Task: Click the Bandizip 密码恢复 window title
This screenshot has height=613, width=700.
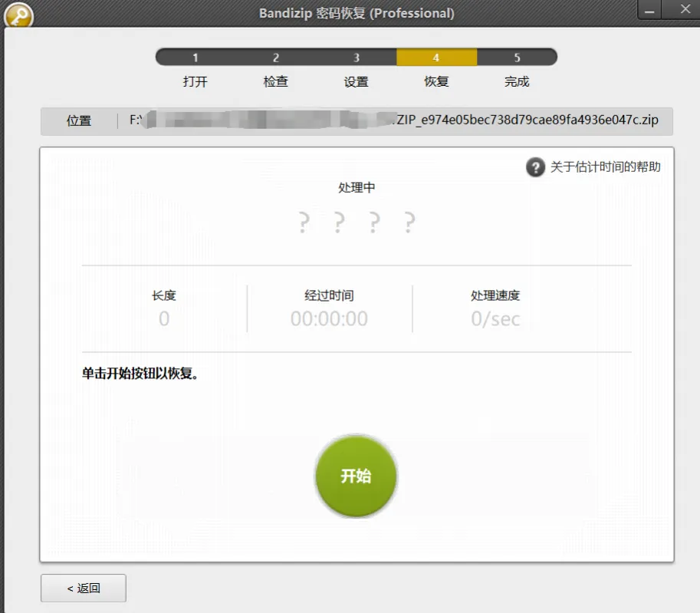Action: pos(357,13)
